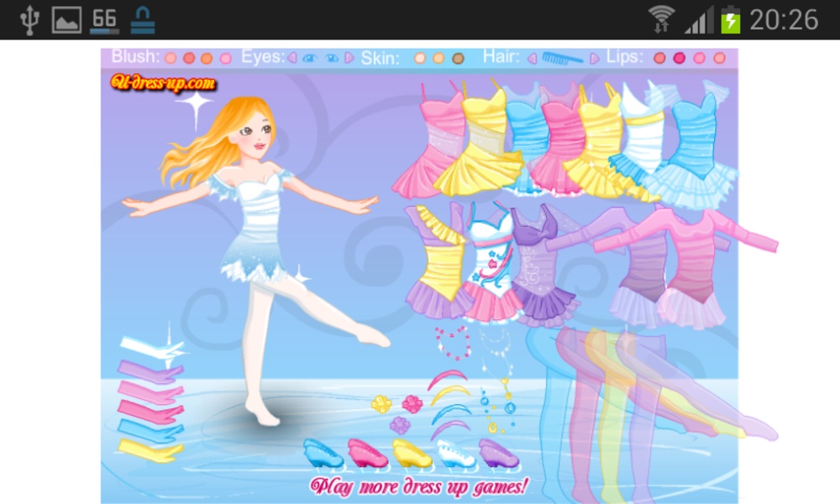Tap the USB icon in status bar

tap(29, 20)
